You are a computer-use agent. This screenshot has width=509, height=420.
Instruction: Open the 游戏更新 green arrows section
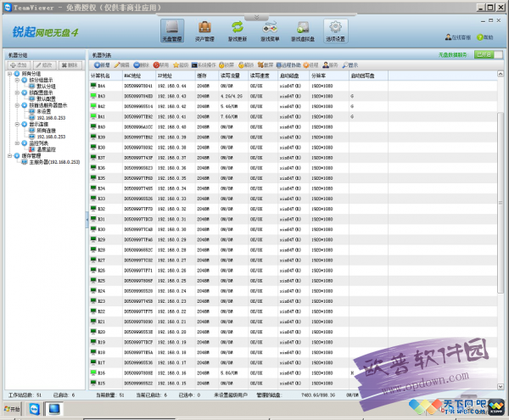[238, 31]
